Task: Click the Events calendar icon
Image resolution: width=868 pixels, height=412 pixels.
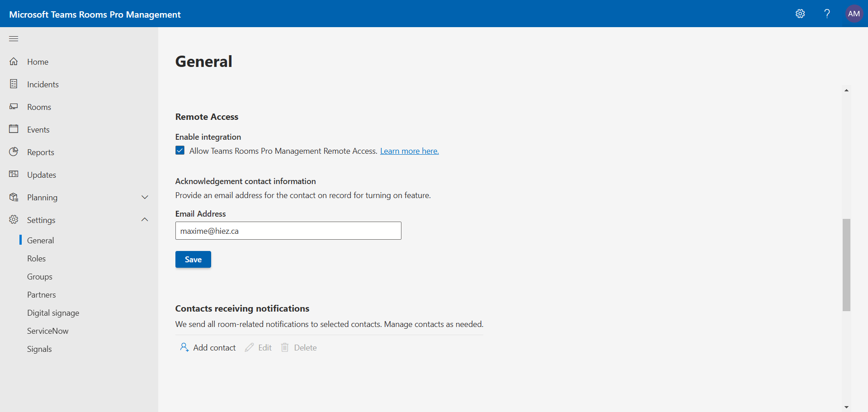Action: pos(14,129)
